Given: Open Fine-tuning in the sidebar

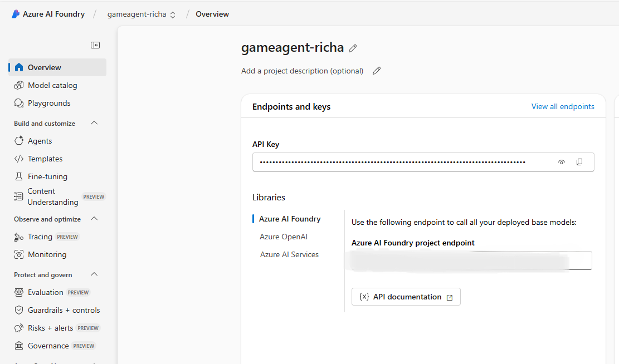Looking at the screenshot, I should click(47, 176).
